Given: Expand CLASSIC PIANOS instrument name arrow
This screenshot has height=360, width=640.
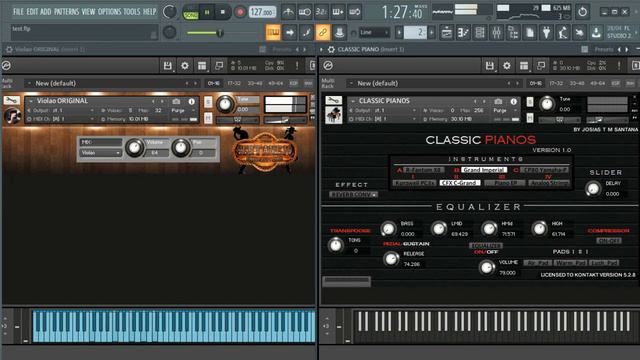Looking at the screenshot, I should [353, 101].
